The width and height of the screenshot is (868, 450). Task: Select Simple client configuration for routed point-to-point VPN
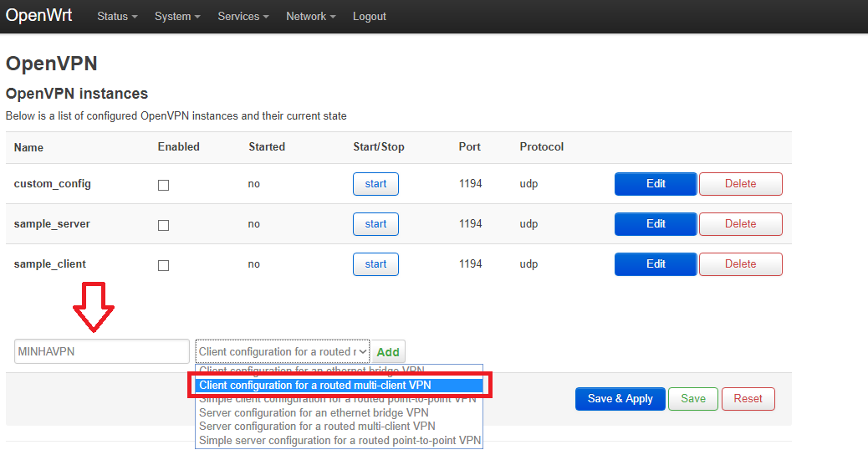(x=338, y=398)
